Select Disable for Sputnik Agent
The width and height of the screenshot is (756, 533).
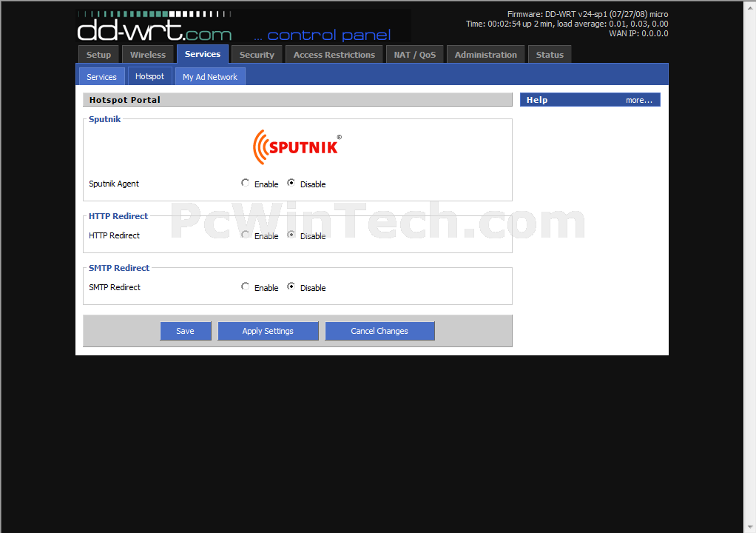click(x=291, y=183)
